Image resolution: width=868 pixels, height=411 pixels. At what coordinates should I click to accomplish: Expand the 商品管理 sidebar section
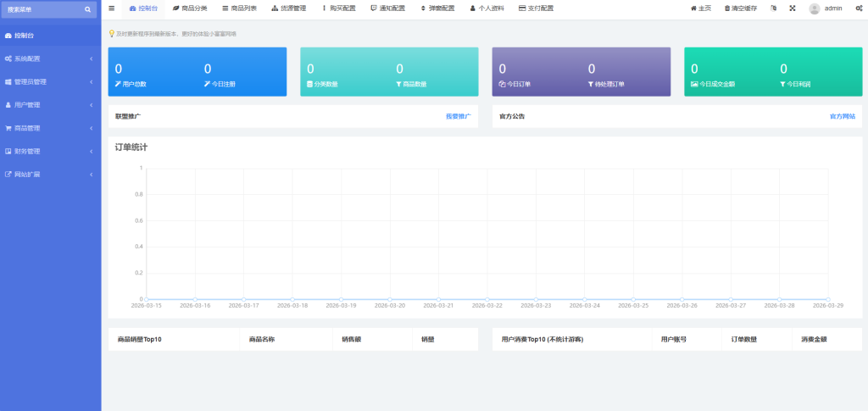49,129
